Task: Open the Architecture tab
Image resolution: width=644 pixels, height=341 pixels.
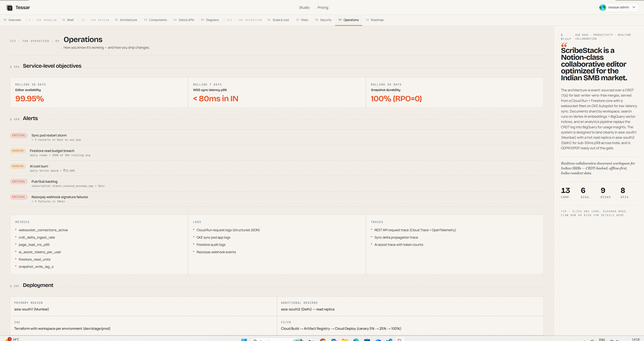Action: click(x=126, y=20)
